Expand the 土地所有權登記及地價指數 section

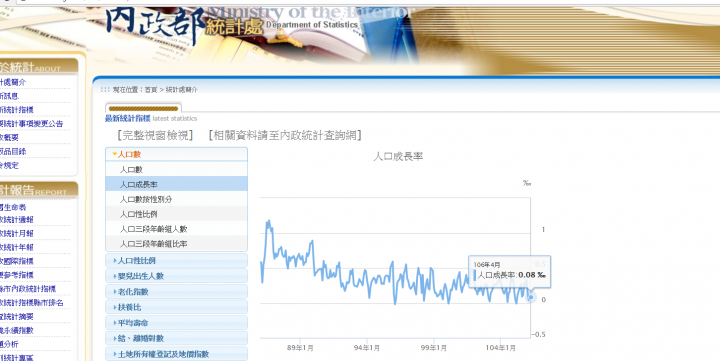coord(176,354)
